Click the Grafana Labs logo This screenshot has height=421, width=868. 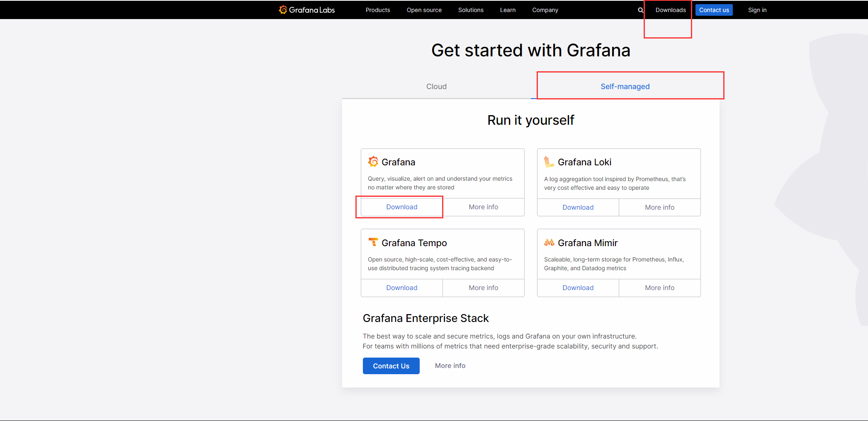pyautogui.click(x=307, y=10)
